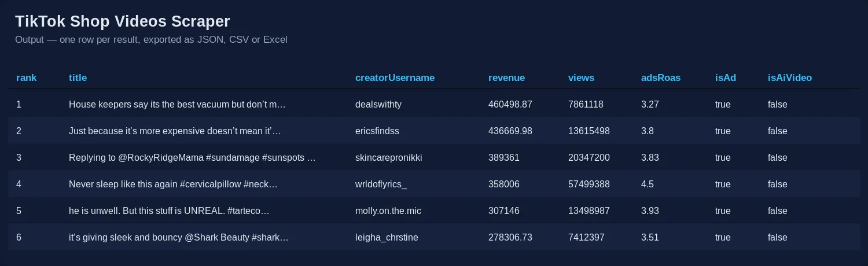Click the TikTok Shop Videos Scraper heading
868x266 pixels.
coord(123,21)
